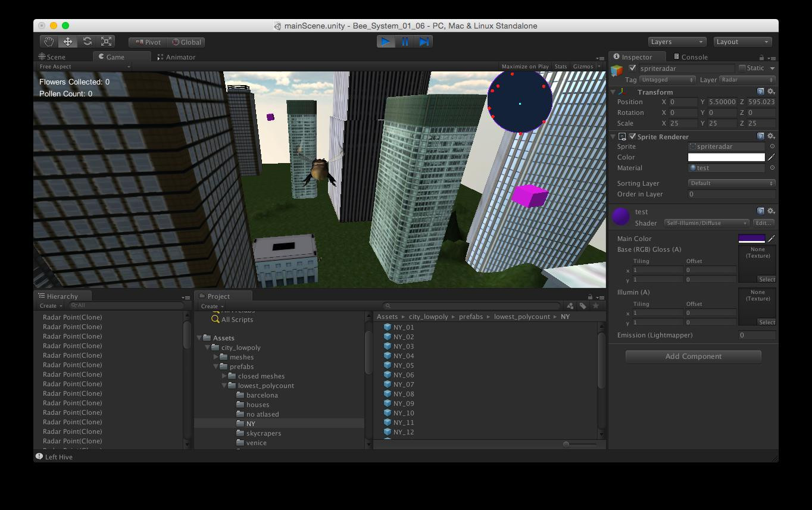Toggle the Static checkbox

pos(742,68)
